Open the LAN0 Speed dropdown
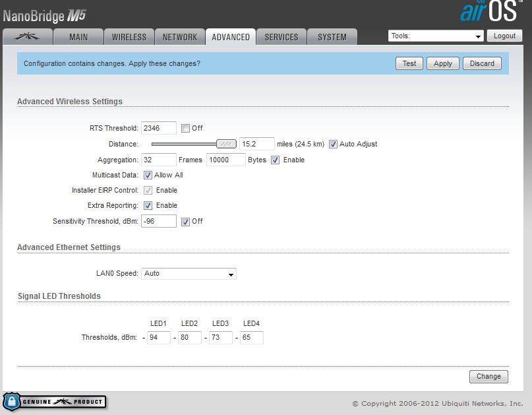Image resolution: width=532 pixels, height=415 pixels. pyautogui.click(x=189, y=273)
